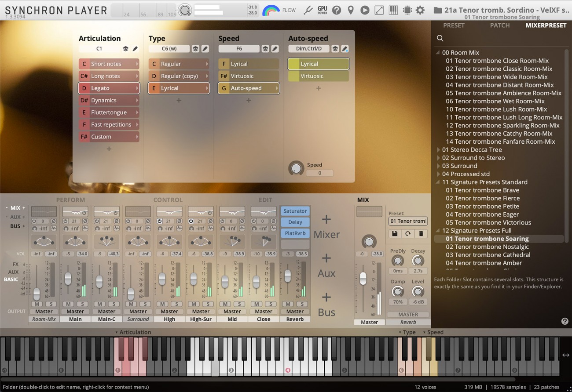The height and width of the screenshot is (392, 572).
Task: Click the Flow rainbow logo icon
Action: [x=271, y=10]
